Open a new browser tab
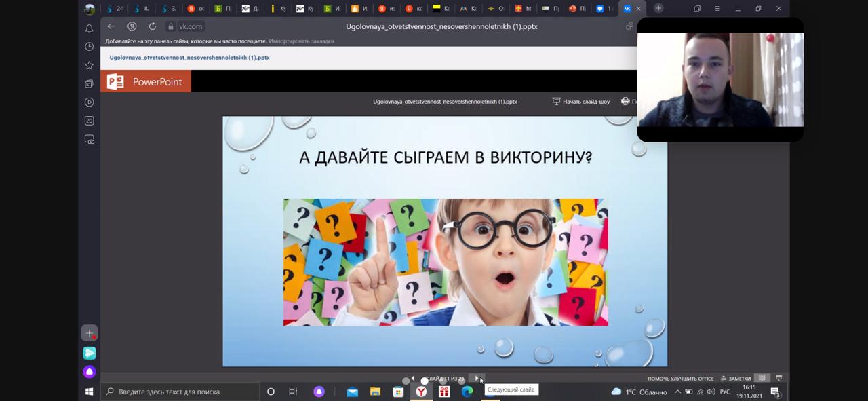 click(658, 9)
